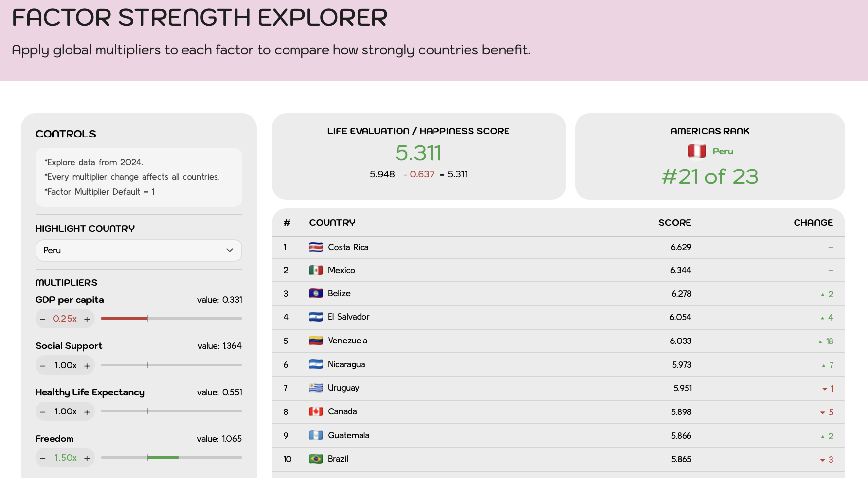The width and height of the screenshot is (868, 478).
Task: Click the Mexico flag icon
Action: tap(316, 270)
